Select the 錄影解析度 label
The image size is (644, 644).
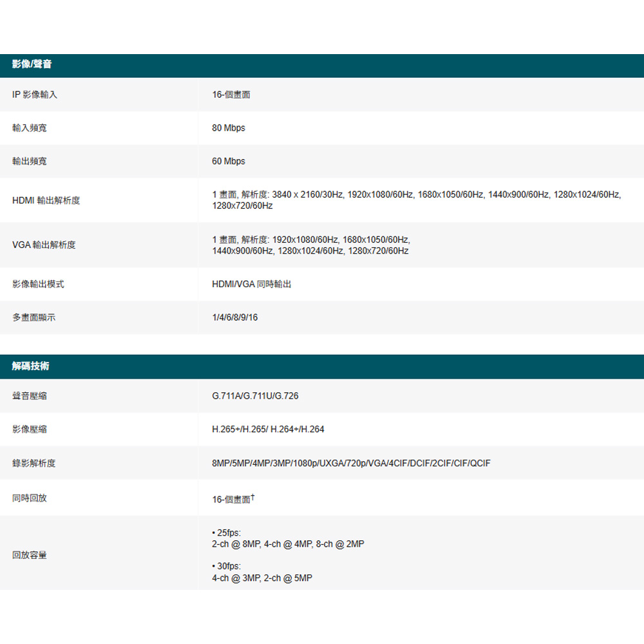pyautogui.click(x=34, y=463)
